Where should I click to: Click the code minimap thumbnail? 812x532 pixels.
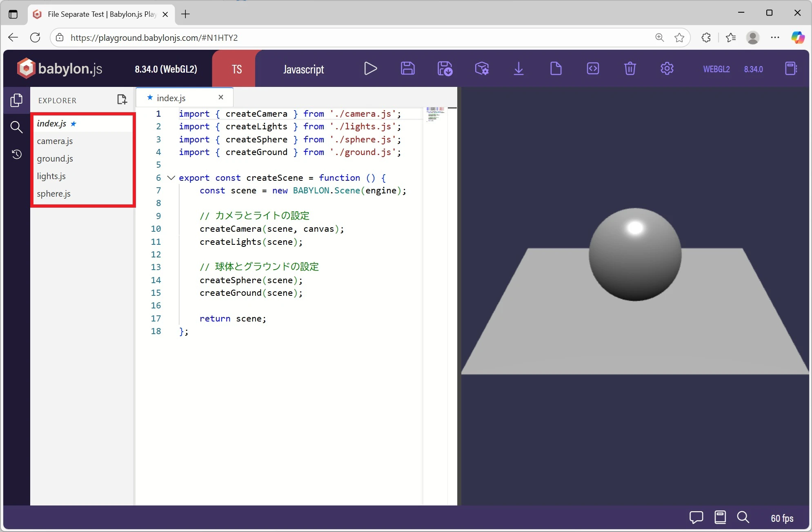tap(435, 114)
